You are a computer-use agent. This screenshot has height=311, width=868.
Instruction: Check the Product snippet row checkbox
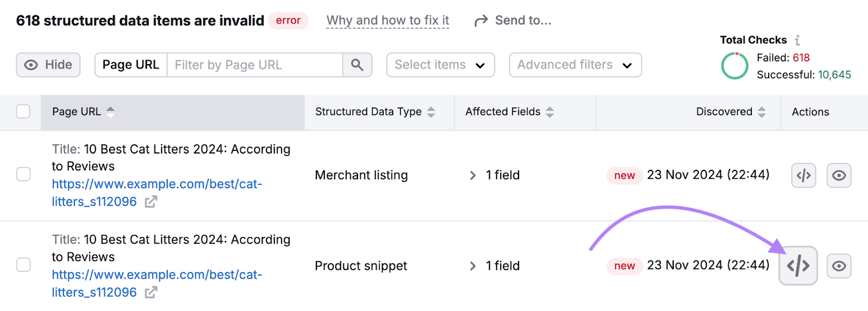click(23, 265)
